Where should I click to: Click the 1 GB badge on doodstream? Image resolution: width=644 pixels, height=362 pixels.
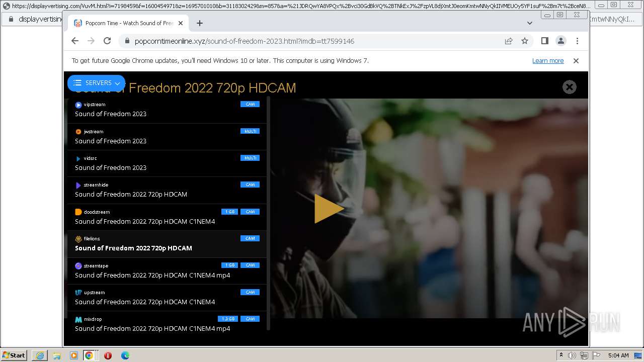tap(230, 212)
